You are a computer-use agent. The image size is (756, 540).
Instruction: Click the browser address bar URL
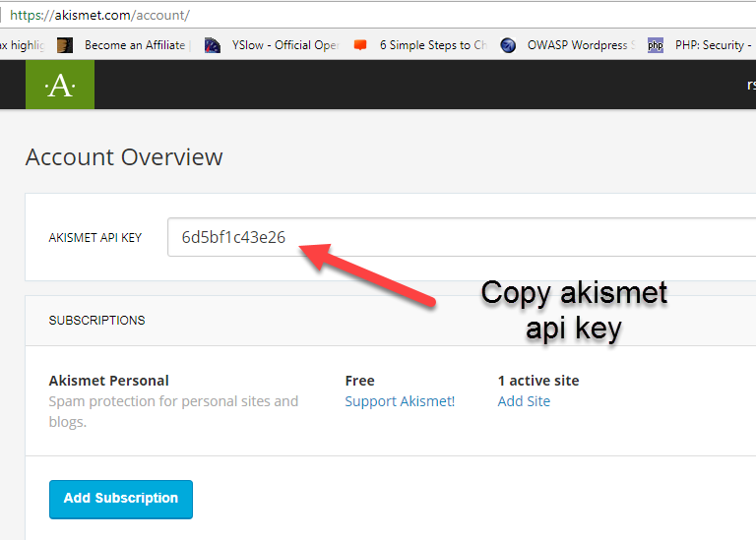(x=99, y=16)
